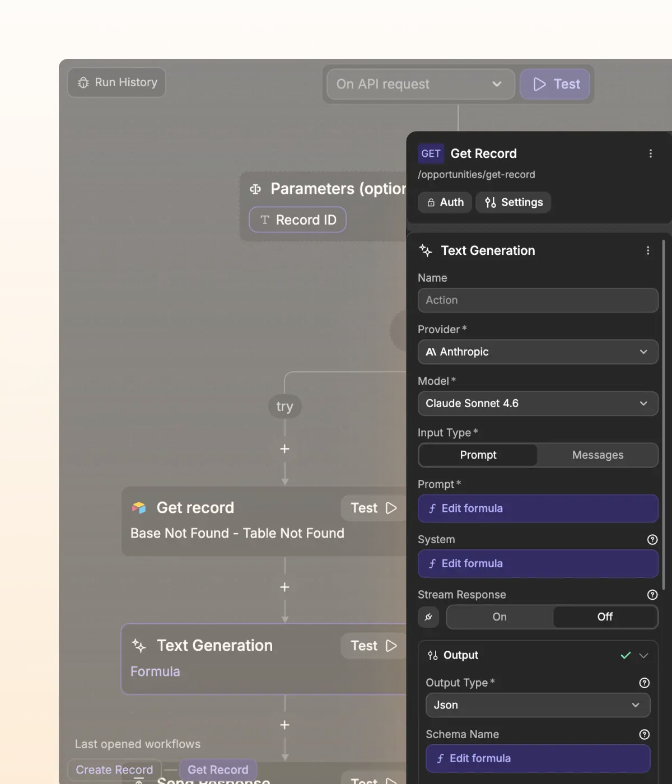
Task: Click the sparkle icon beside Text Generation header
Action: (426, 250)
